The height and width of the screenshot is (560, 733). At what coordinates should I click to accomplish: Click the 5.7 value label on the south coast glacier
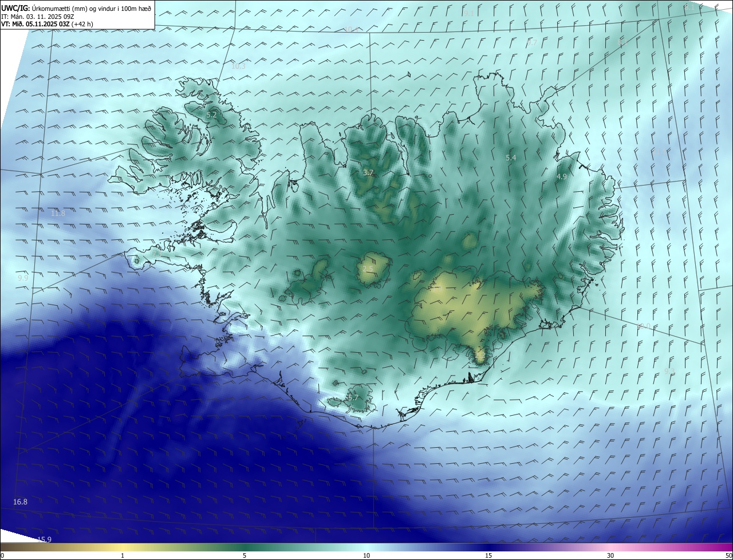pyautogui.click(x=353, y=398)
